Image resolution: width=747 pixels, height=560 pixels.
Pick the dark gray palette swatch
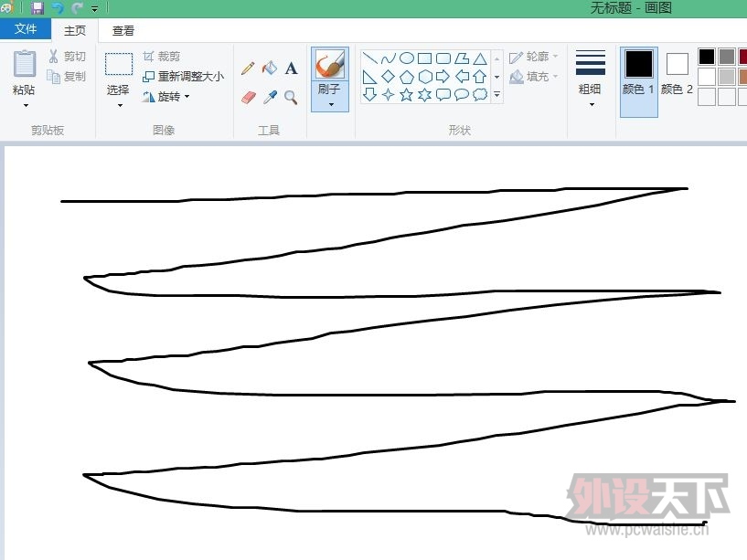click(x=727, y=57)
